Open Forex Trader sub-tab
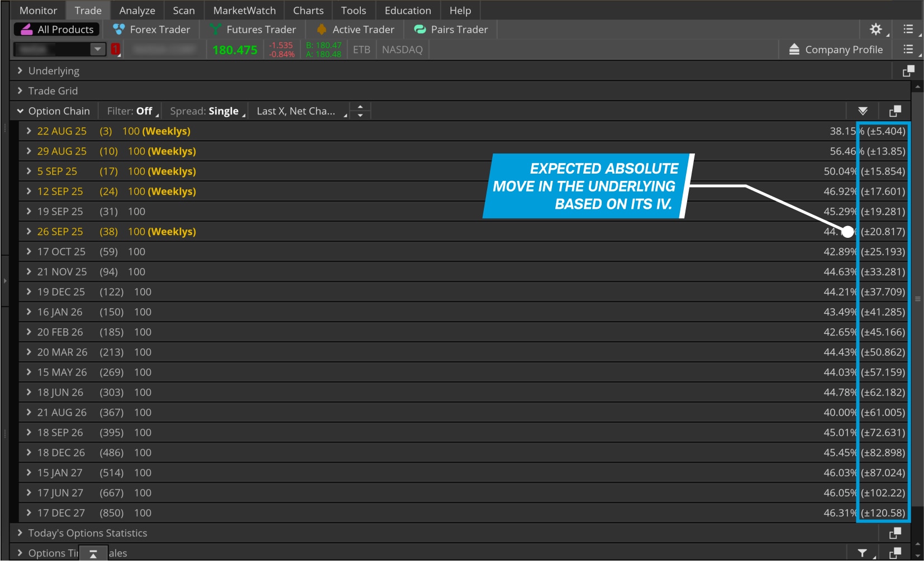 click(x=151, y=30)
